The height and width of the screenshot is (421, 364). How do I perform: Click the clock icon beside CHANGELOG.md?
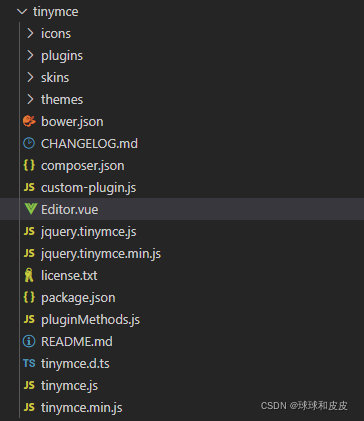(29, 143)
